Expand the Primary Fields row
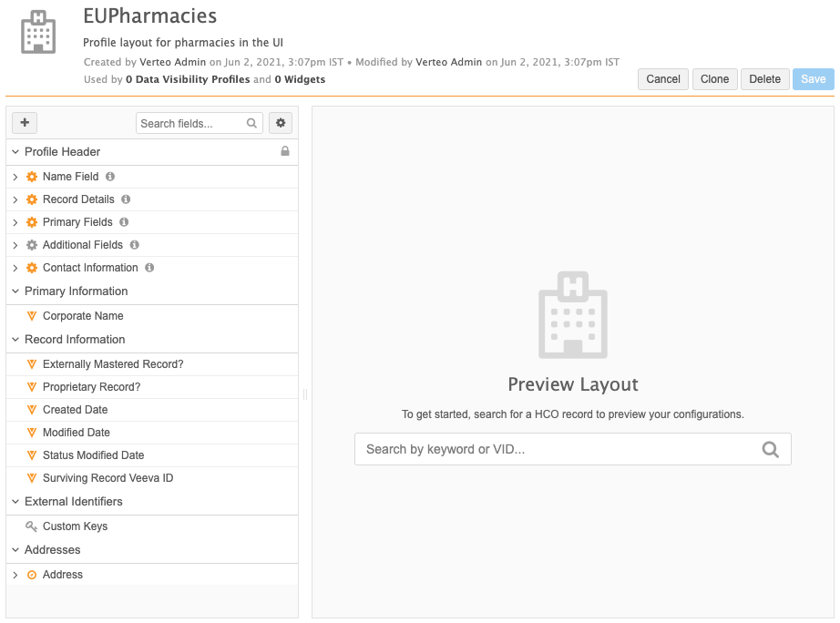 [x=15, y=222]
